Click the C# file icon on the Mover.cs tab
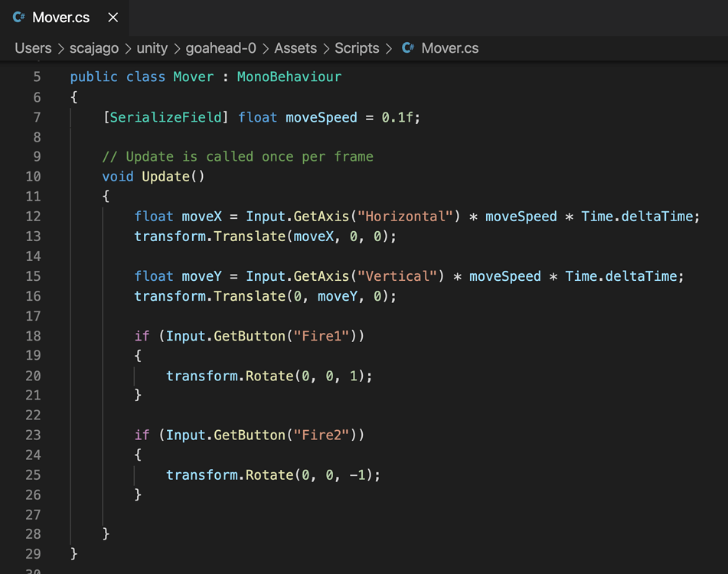 coord(18,17)
